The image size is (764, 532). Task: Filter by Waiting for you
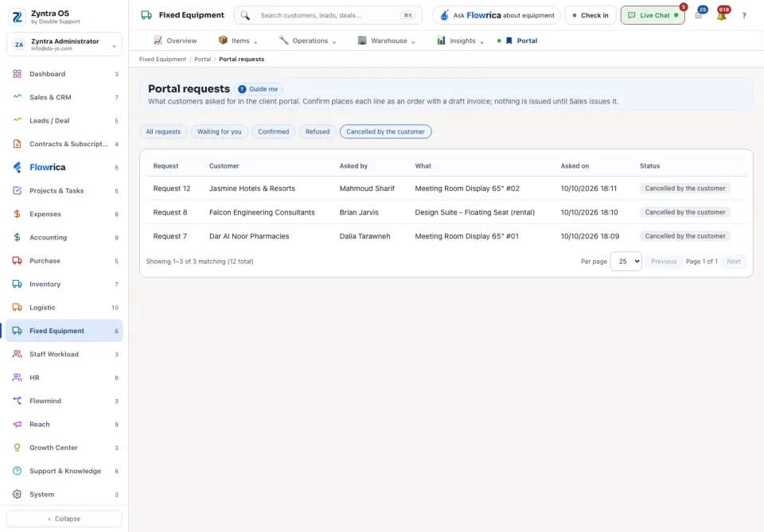pos(220,131)
